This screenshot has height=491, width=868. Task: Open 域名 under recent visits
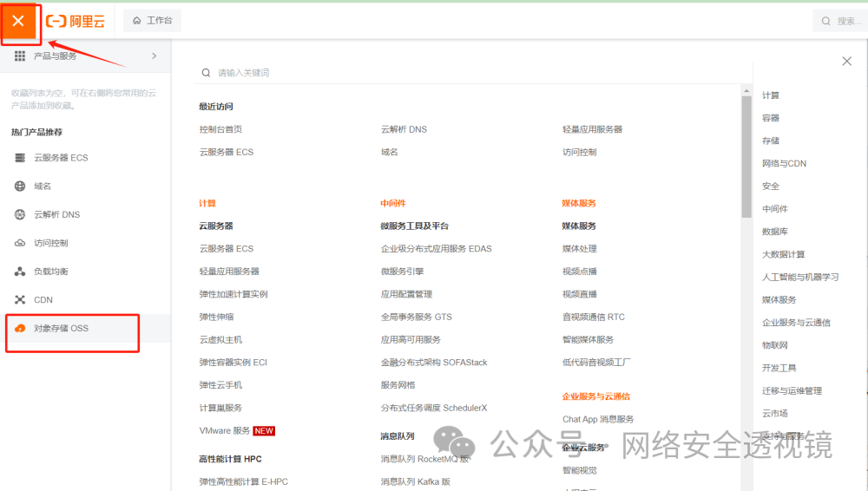tap(389, 152)
